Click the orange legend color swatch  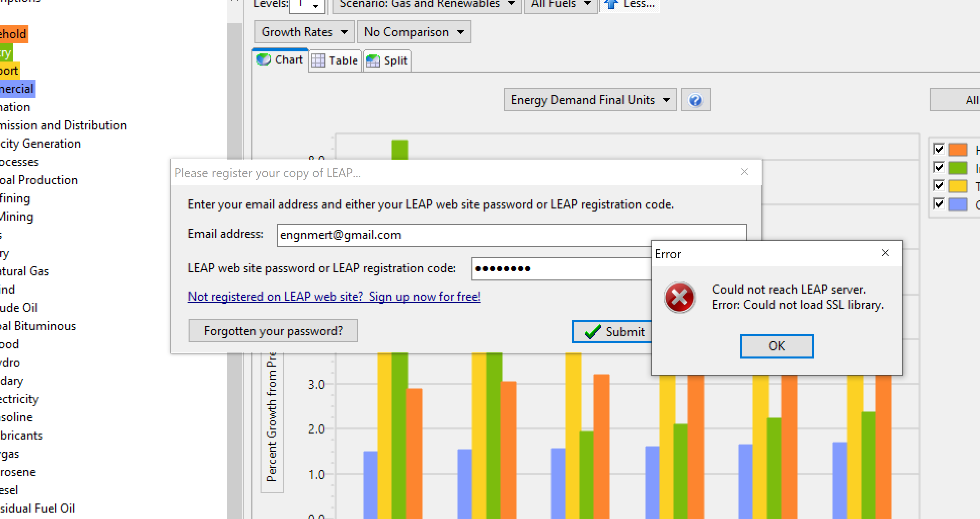[x=958, y=149]
